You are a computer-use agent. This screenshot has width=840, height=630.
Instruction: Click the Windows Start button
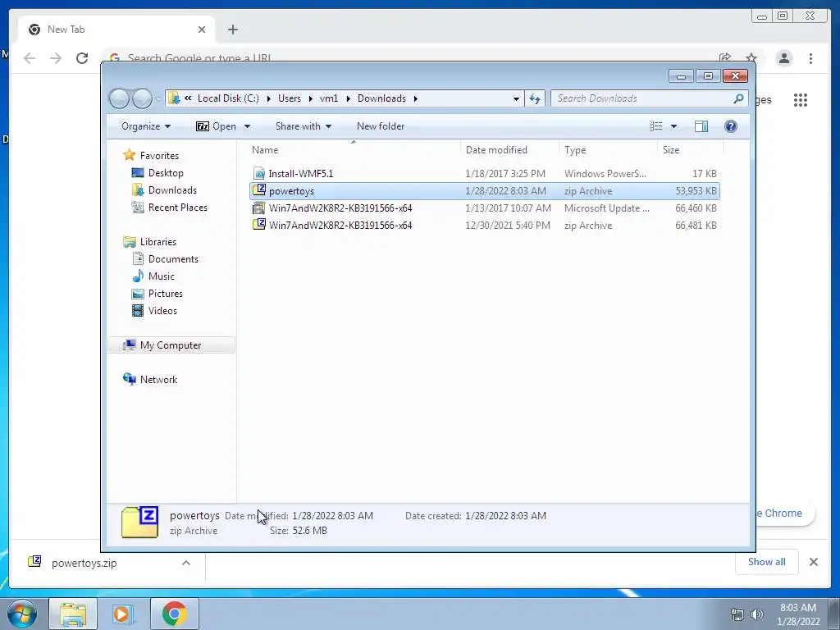[21, 614]
